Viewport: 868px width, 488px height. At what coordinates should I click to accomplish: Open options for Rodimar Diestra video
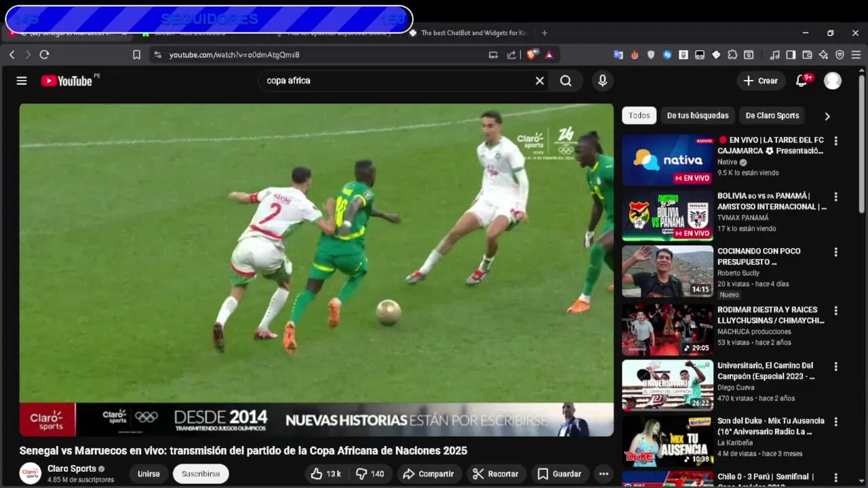[835, 310]
